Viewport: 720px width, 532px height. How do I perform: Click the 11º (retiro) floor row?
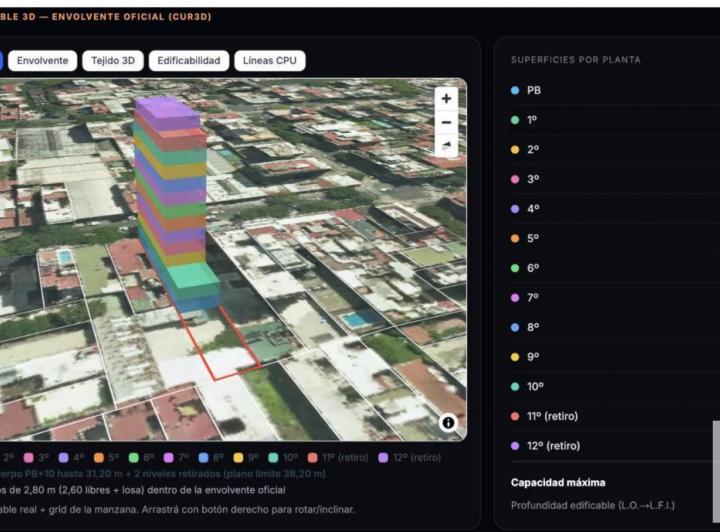click(615, 416)
